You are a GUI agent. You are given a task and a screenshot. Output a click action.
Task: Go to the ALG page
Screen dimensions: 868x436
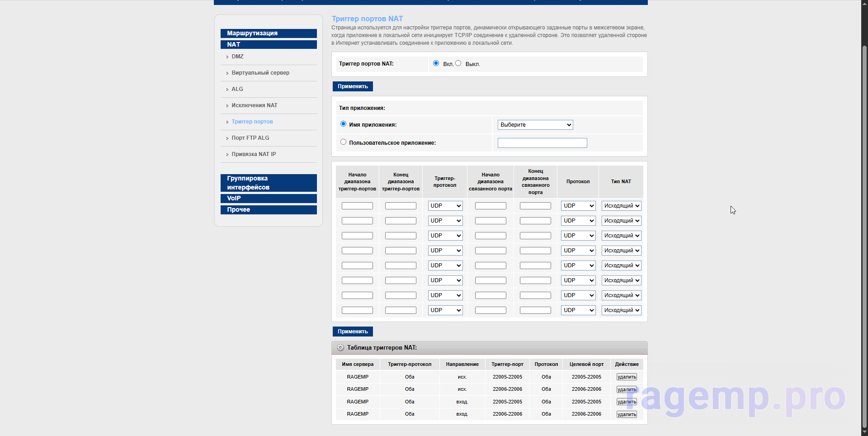coord(237,89)
